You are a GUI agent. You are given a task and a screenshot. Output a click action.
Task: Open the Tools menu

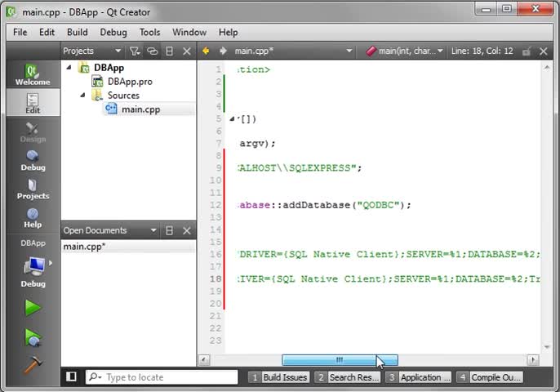click(x=149, y=32)
